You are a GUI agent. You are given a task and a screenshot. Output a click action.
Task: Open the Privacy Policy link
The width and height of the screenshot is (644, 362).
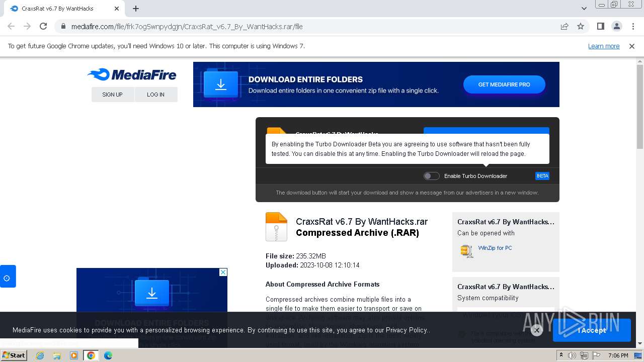pyautogui.click(x=407, y=330)
